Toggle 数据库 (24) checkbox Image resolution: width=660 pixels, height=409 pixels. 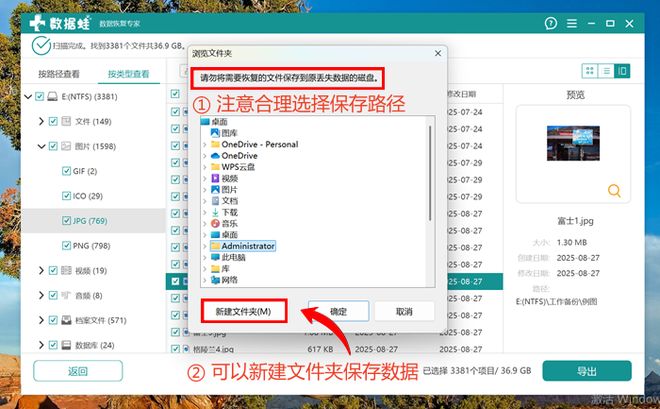53,345
